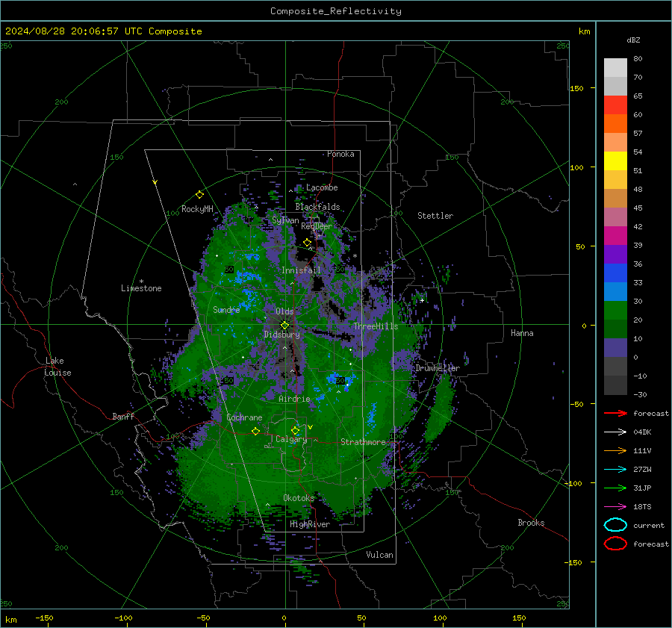672x628 pixels.
Task: Select the Calgary city label
Action: [x=291, y=439]
